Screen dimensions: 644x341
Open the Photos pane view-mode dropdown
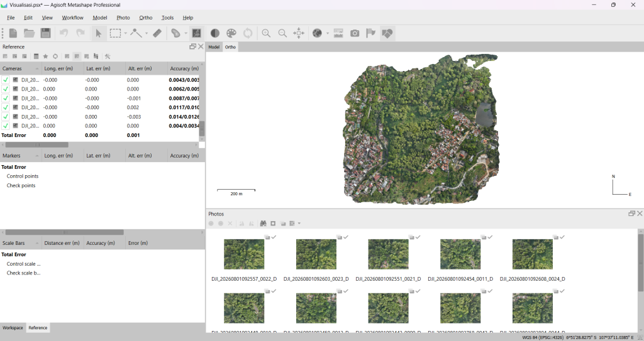click(x=299, y=224)
